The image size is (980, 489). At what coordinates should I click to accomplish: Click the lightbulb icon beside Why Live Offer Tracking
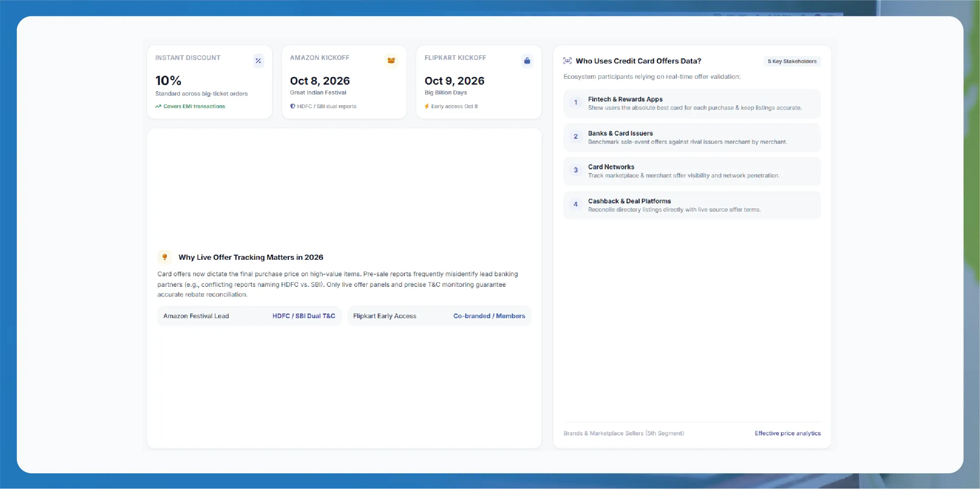[165, 257]
